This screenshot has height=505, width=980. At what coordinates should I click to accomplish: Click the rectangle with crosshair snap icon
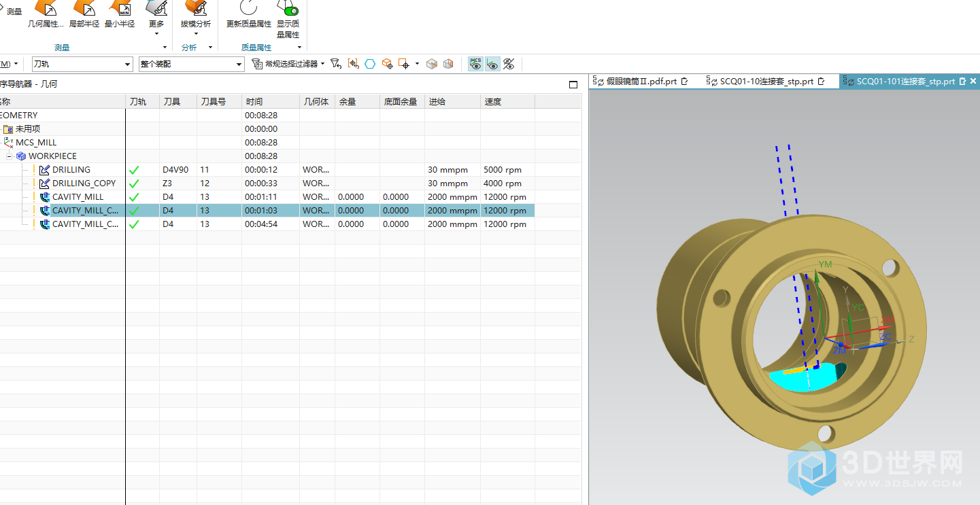point(404,64)
